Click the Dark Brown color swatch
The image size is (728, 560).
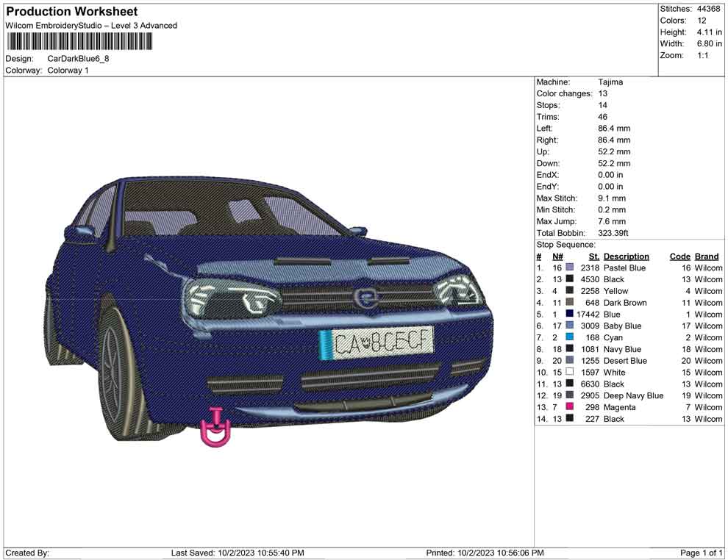[569, 303]
